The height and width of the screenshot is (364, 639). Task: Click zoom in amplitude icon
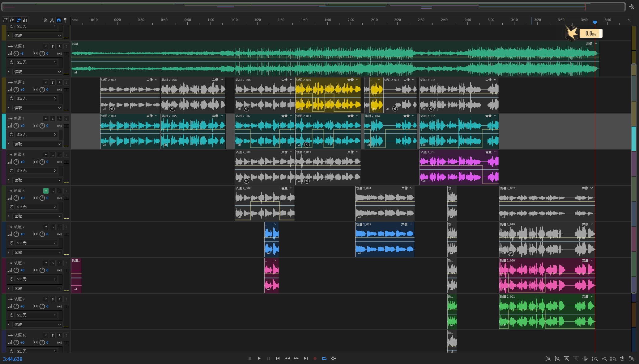point(548,359)
